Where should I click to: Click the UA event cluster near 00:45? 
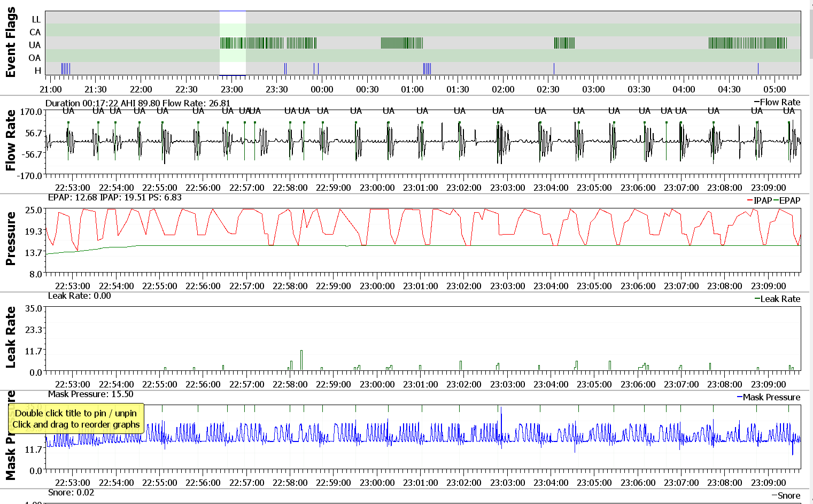coord(402,43)
